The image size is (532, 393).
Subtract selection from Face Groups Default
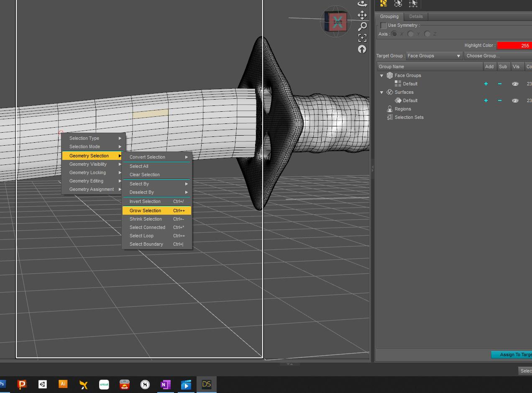pyautogui.click(x=499, y=84)
